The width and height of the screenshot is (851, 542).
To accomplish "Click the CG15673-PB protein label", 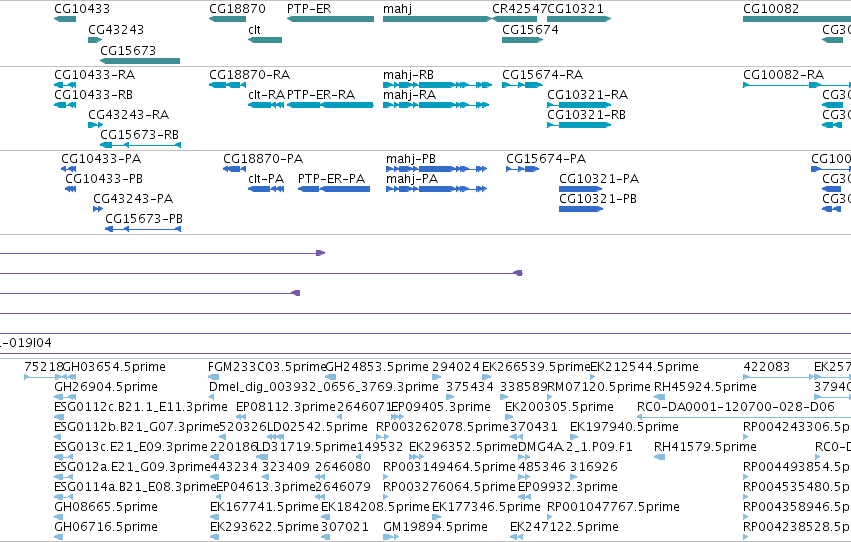I will pyautogui.click(x=144, y=219).
